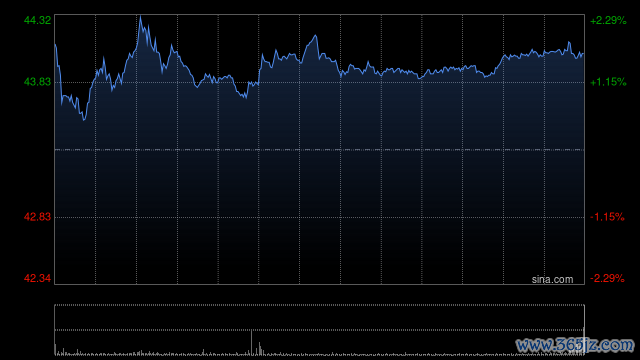Click the sina.com source label

tap(552, 280)
